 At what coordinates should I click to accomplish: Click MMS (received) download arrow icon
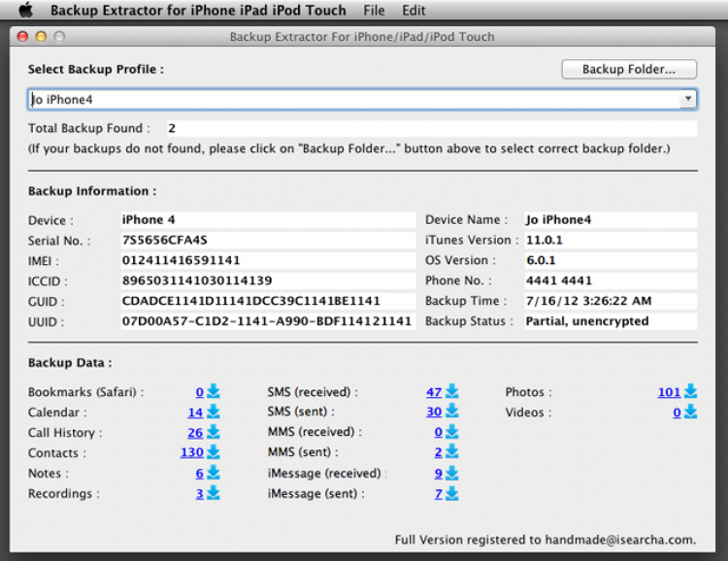[x=451, y=432]
